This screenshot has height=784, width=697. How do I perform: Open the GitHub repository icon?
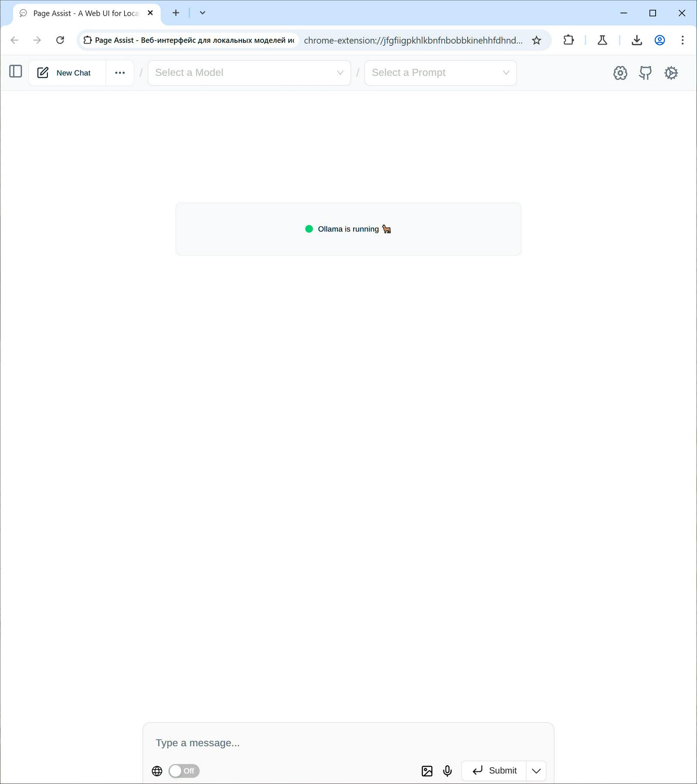pyautogui.click(x=645, y=73)
